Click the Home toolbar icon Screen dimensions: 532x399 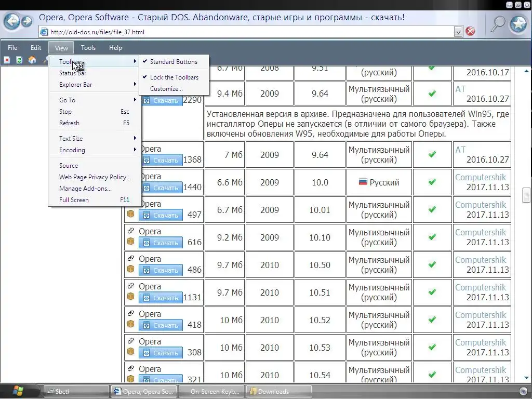pos(32,60)
